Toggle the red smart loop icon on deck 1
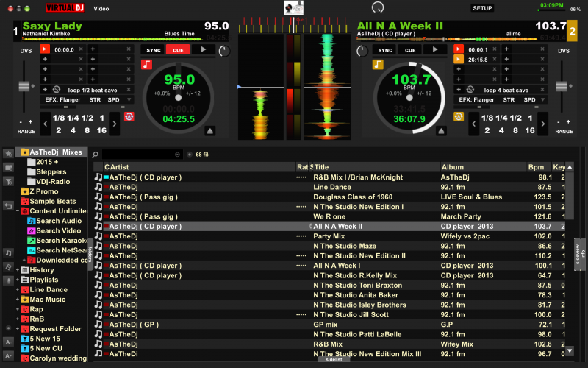The image size is (588, 368). tap(129, 116)
